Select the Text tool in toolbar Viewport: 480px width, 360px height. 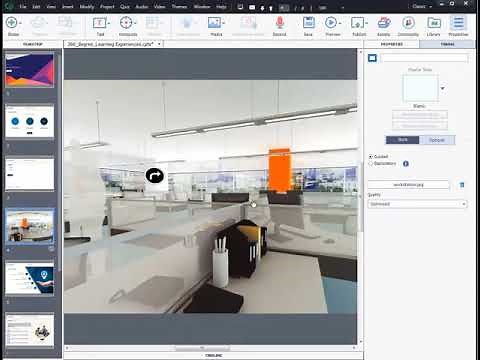tap(99, 23)
